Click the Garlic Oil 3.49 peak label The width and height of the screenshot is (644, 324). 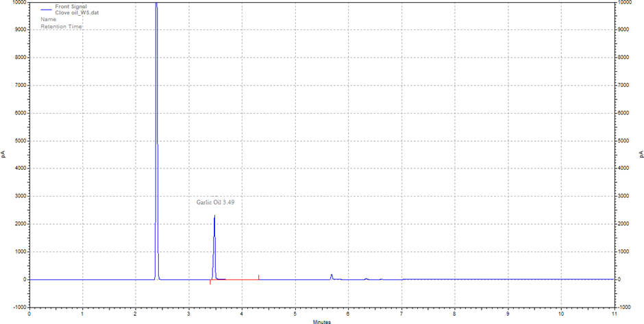tap(215, 203)
